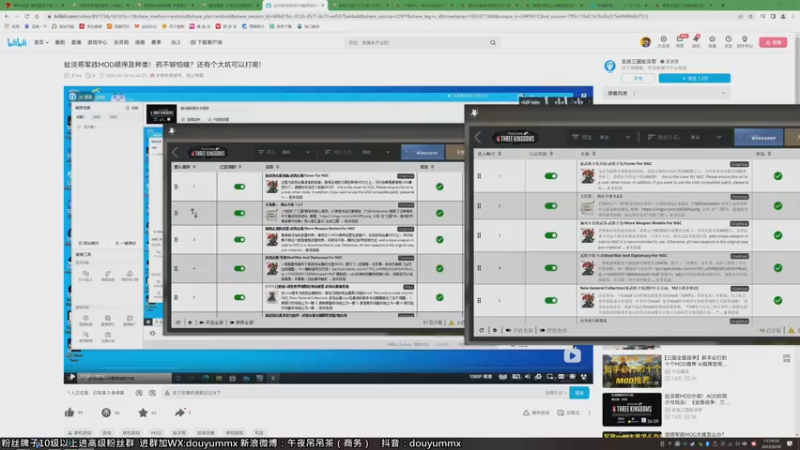The height and width of the screenshot is (450, 800).
Task: Click the gear icon beside refresh in front launcher
Action: pyautogui.click(x=494, y=330)
